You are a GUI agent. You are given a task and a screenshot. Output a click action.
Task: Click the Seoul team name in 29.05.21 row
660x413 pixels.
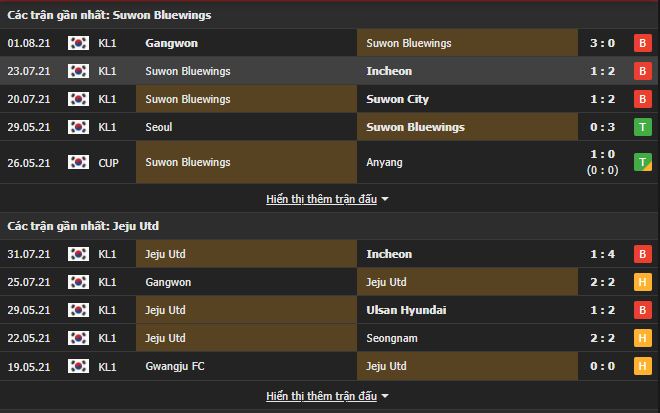tap(159, 127)
